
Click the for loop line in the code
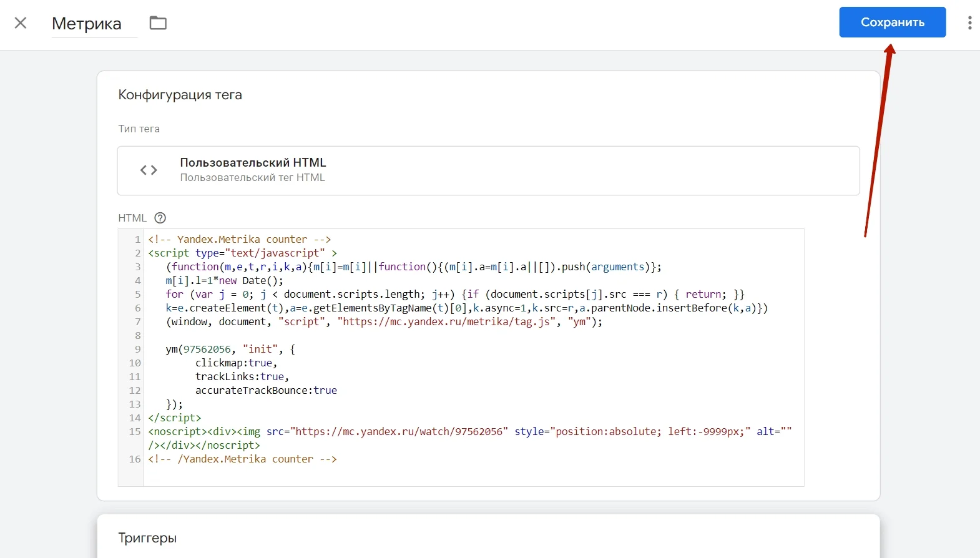click(454, 295)
